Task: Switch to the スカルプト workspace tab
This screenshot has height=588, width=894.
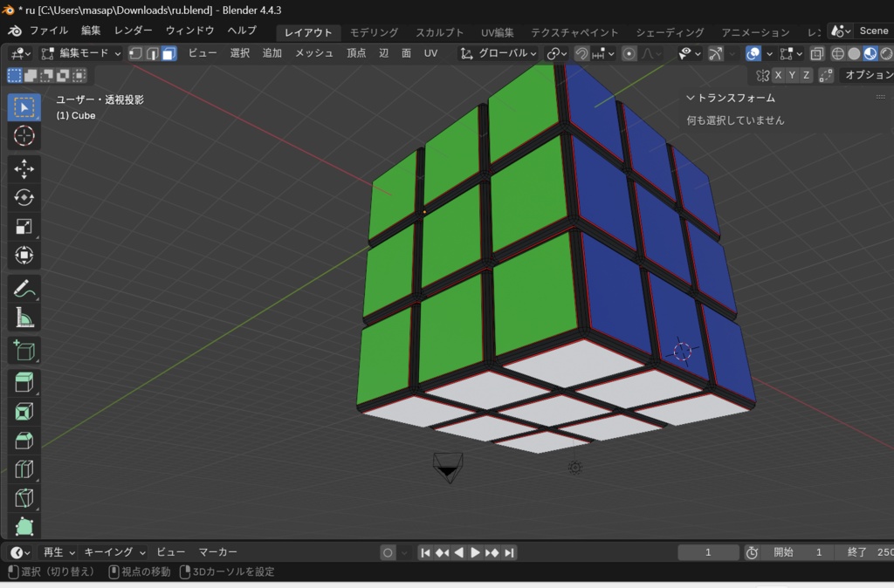Action: point(440,32)
